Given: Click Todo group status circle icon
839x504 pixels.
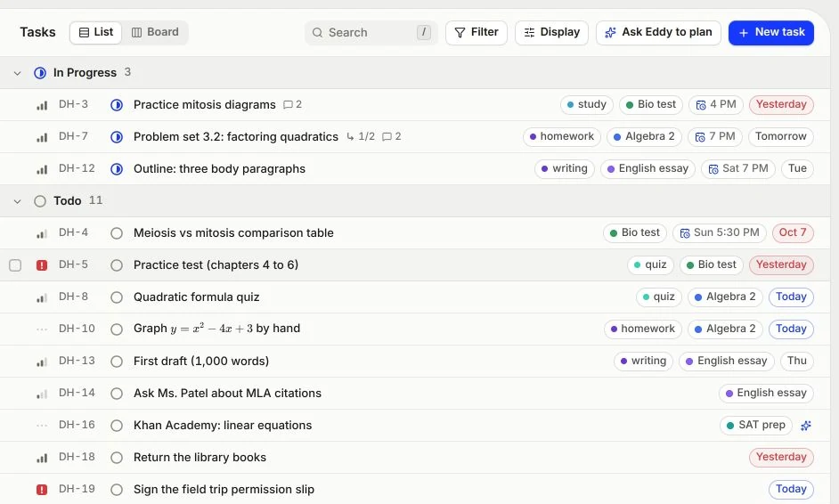Looking at the screenshot, I should 40,201.
